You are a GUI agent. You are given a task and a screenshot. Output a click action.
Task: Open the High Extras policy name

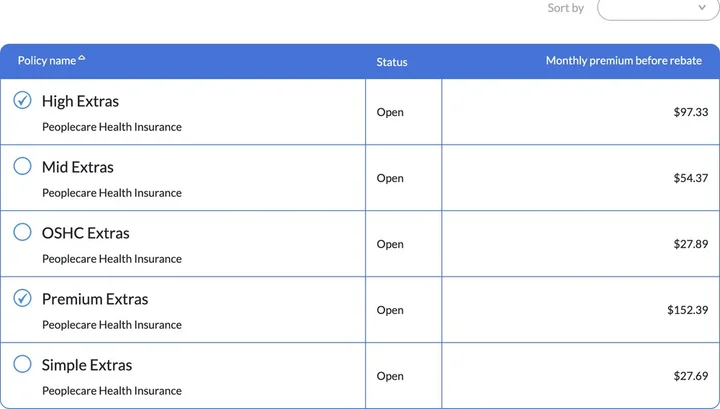click(x=80, y=101)
